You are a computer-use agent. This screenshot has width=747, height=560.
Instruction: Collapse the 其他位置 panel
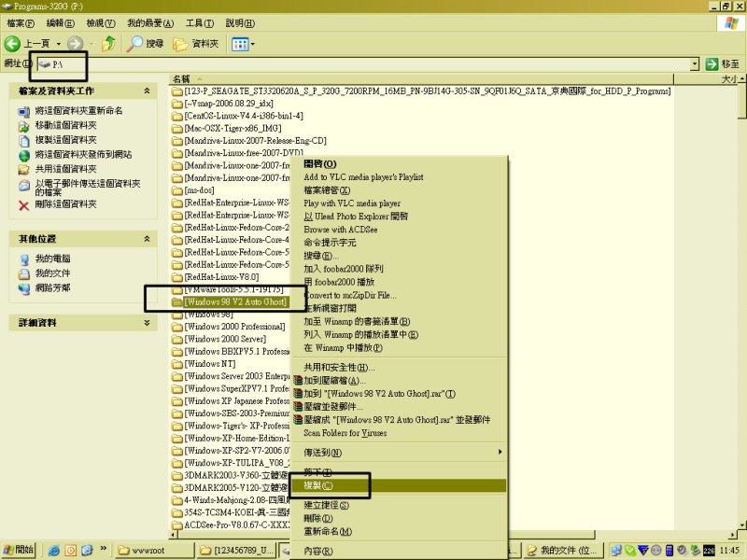click(x=147, y=239)
